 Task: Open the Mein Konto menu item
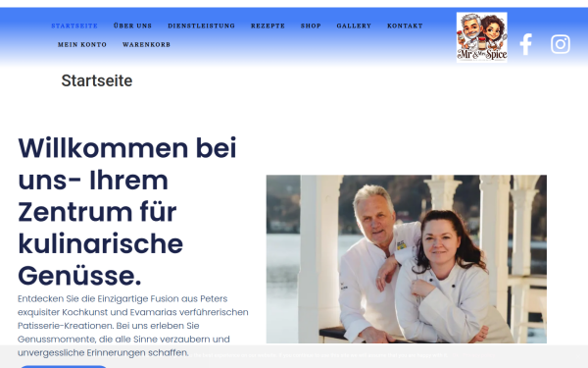pyautogui.click(x=82, y=44)
